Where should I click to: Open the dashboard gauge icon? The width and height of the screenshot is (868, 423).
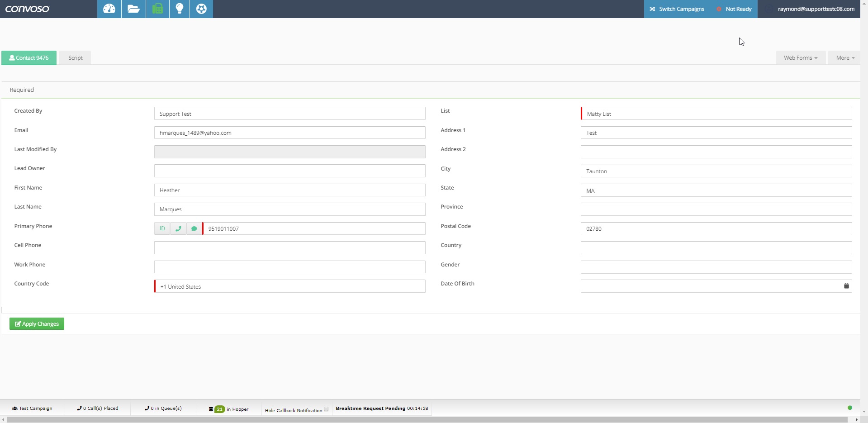point(109,9)
